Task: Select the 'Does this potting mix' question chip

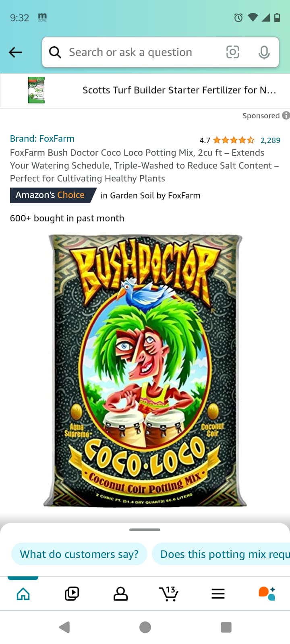Action: tap(221, 554)
